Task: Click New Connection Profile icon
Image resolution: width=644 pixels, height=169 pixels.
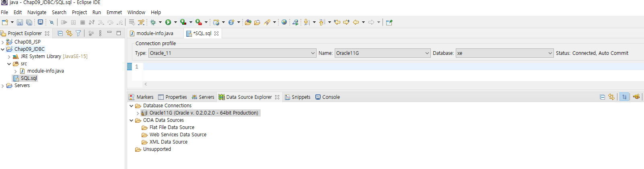Action: pyautogui.click(x=636, y=97)
